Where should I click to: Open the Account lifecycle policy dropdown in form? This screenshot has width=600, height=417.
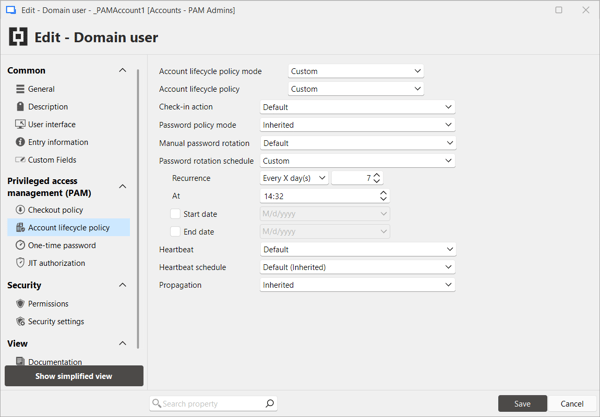tap(355, 89)
